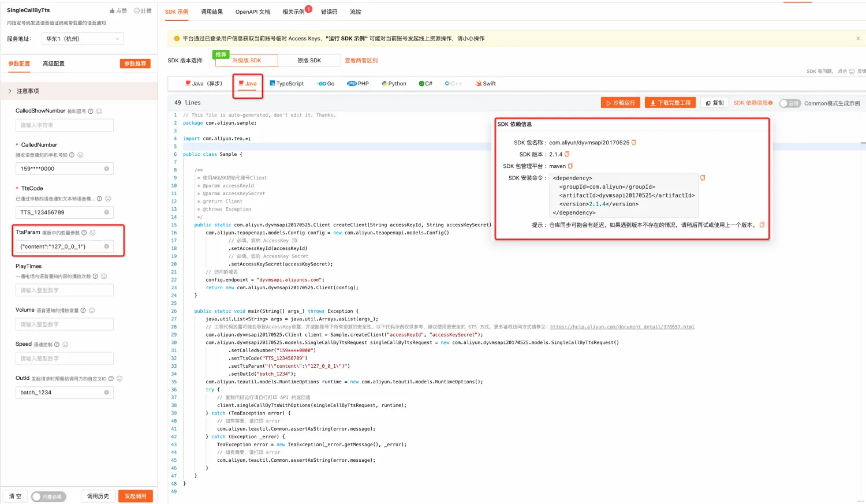Give feedback on the Speed parameter
Image resolution: width=866 pixels, height=504 pixels.
tap(65, 345)
